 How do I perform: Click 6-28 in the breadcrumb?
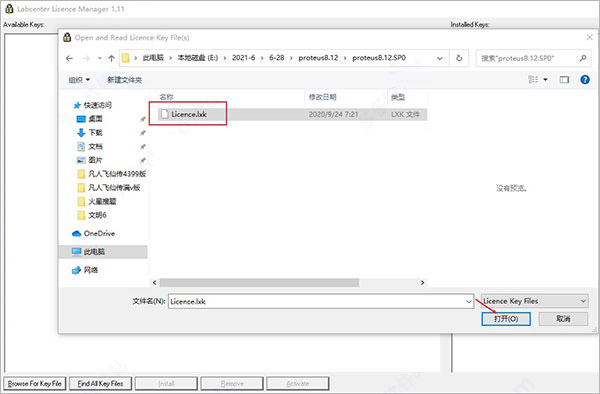tap(277, 58)
